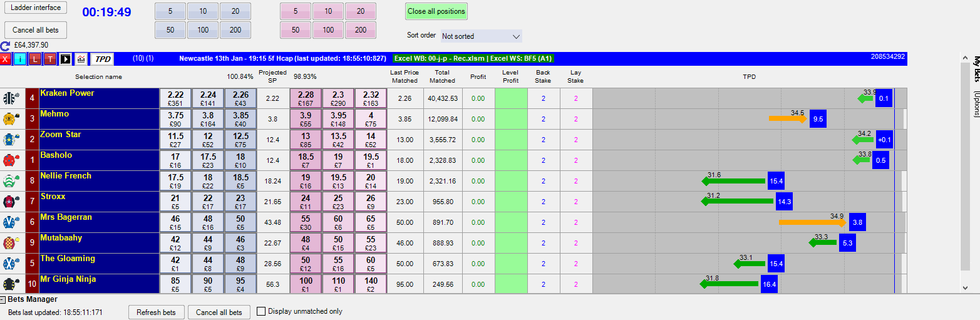Open the live video play icon

(x=65, y=59)
